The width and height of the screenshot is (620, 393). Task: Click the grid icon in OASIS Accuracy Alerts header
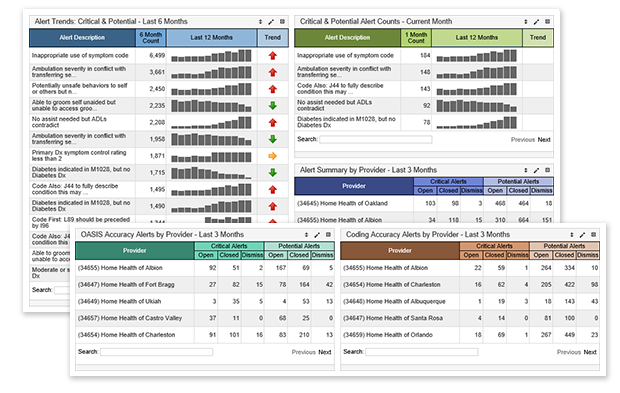point(328,235)
